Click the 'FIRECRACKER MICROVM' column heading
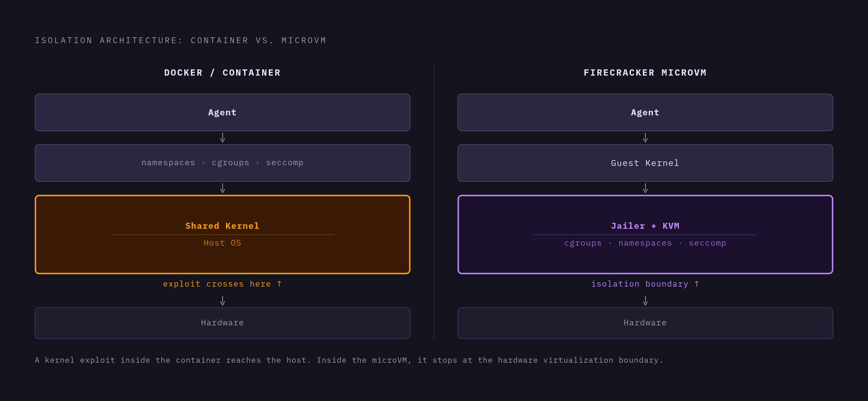 (x=645, y=73)
